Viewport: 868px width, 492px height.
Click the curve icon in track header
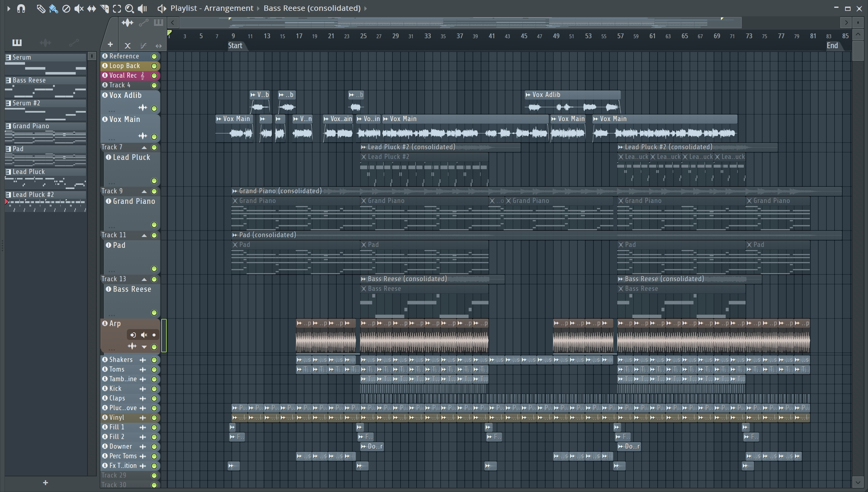tap(143, 46)
